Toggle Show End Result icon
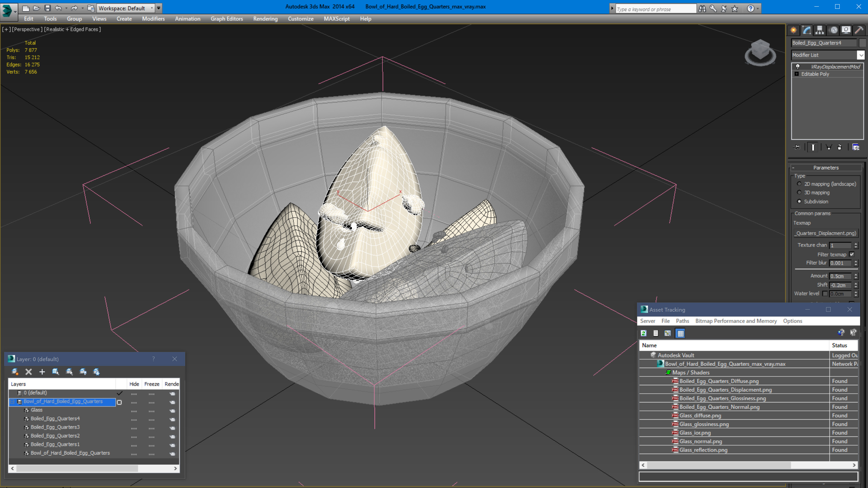This screenshot has width=868, height=488. point(813,147)
